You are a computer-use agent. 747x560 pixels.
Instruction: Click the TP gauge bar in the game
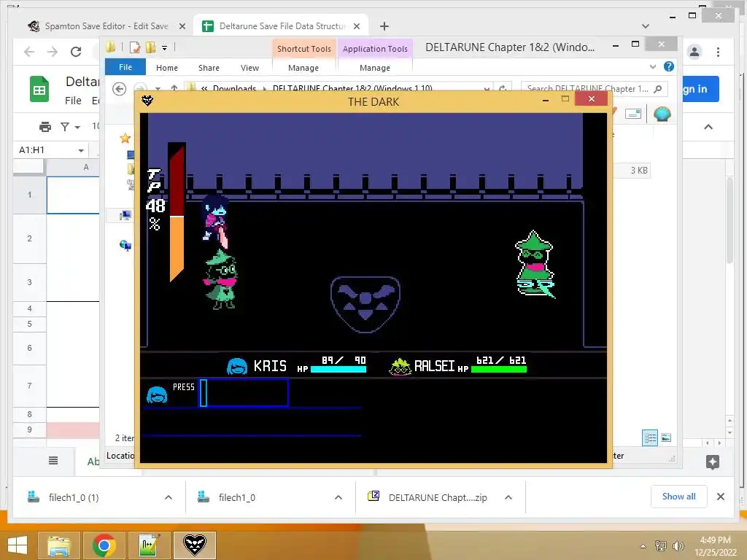(177, 212)
